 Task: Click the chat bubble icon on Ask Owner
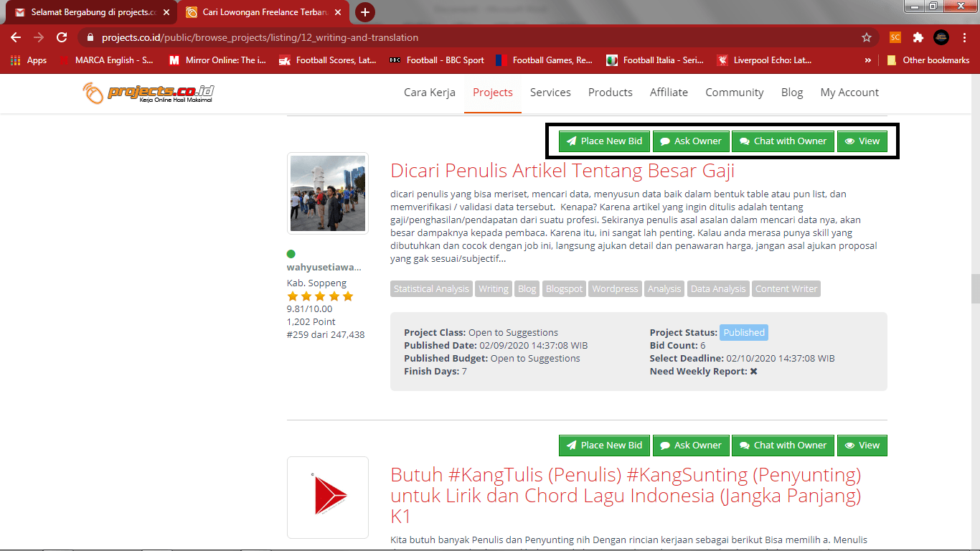pos(665,141)
